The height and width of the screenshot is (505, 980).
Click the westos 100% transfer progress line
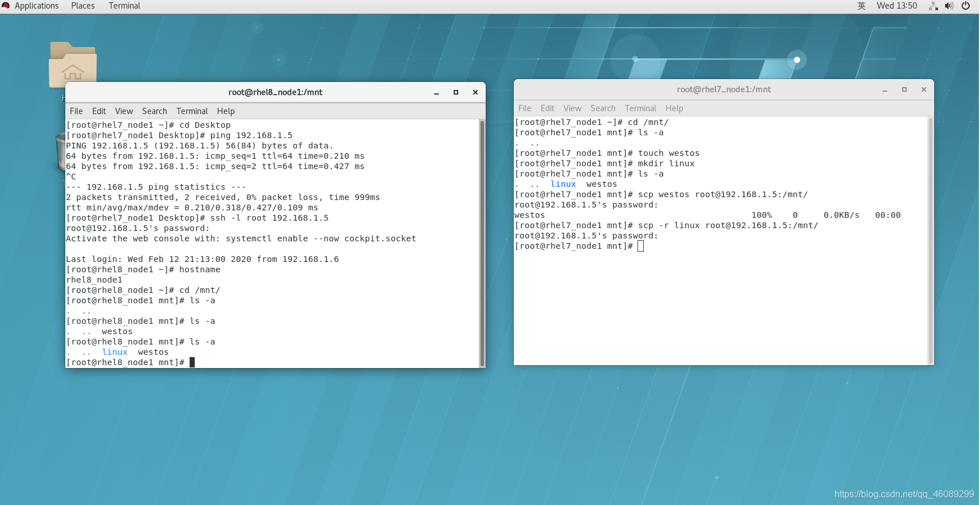[707, 215]
